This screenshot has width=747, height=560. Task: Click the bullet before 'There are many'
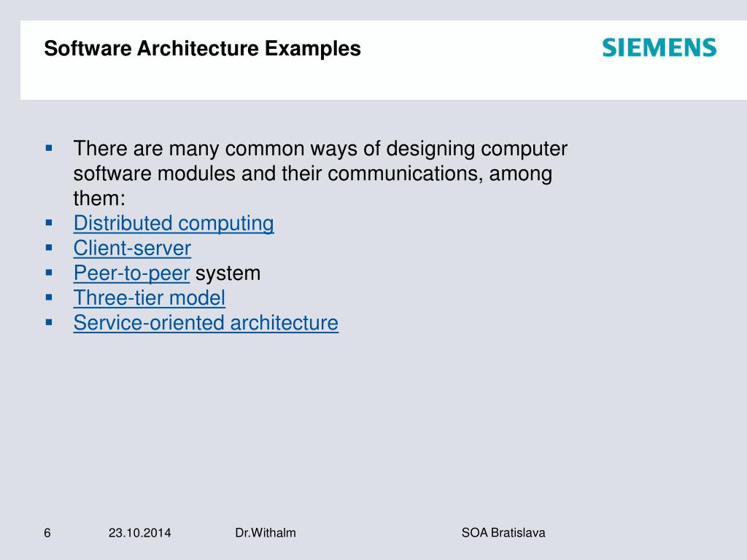(x=49, y=147)
